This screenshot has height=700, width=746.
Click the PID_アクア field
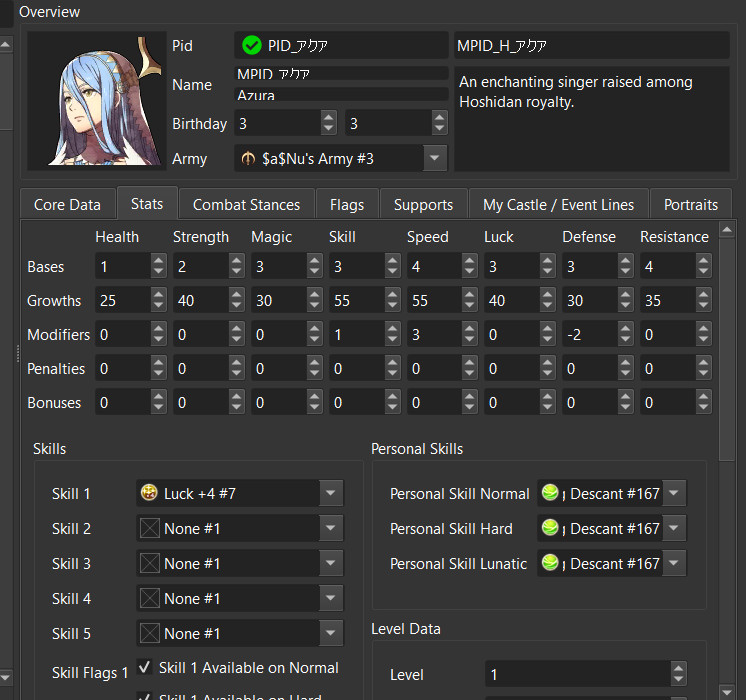coord(341,46)
